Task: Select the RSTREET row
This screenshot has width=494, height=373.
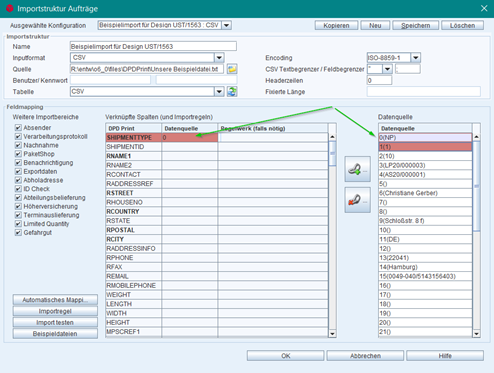Action: (x=217, y=193)
